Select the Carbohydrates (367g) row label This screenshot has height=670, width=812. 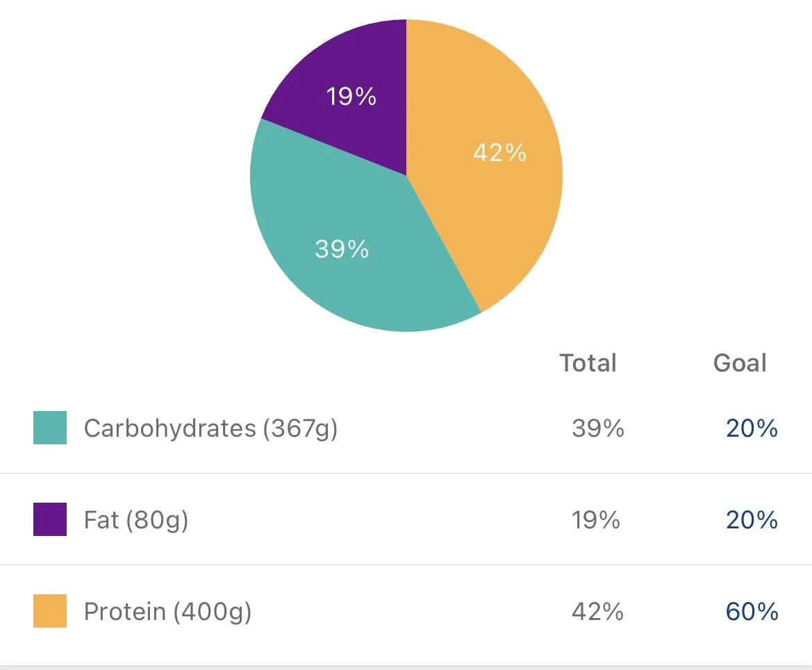210,428
